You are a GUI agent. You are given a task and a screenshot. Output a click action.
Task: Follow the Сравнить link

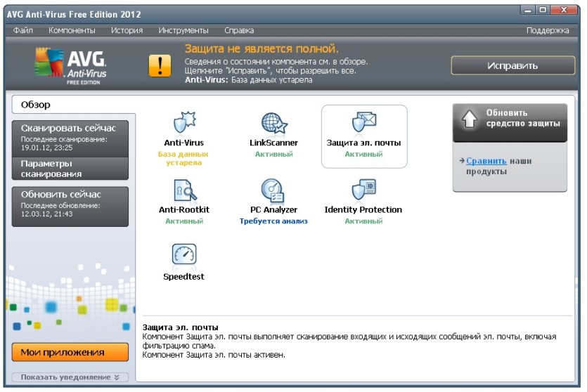486,161
